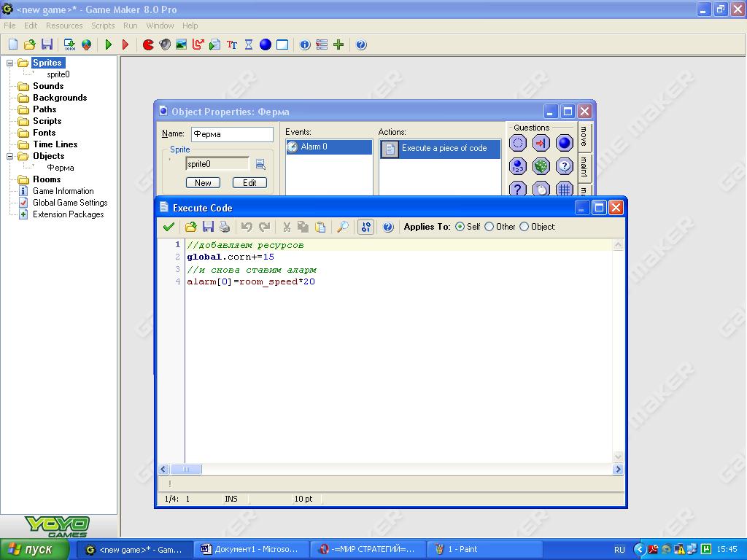Confirm code with the green checkmark
The height and width of the screenshot is (560, 747).
[169, 227]
